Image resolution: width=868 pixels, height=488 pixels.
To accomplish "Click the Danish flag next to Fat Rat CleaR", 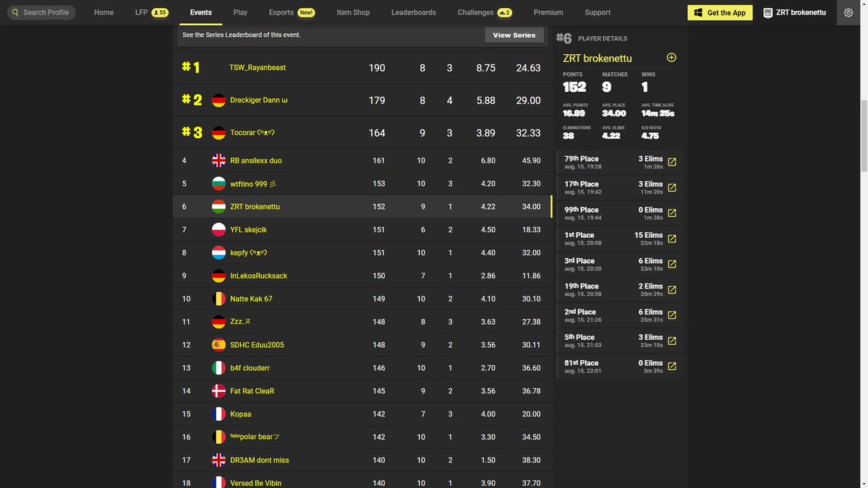I will (x=218, y=391).
